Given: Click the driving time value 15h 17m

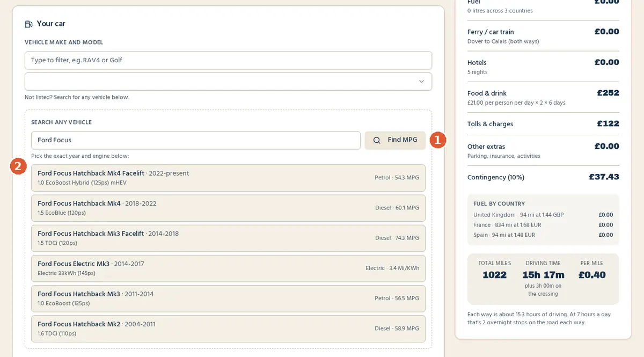Looking at the screenshot, I should (543, 275).
